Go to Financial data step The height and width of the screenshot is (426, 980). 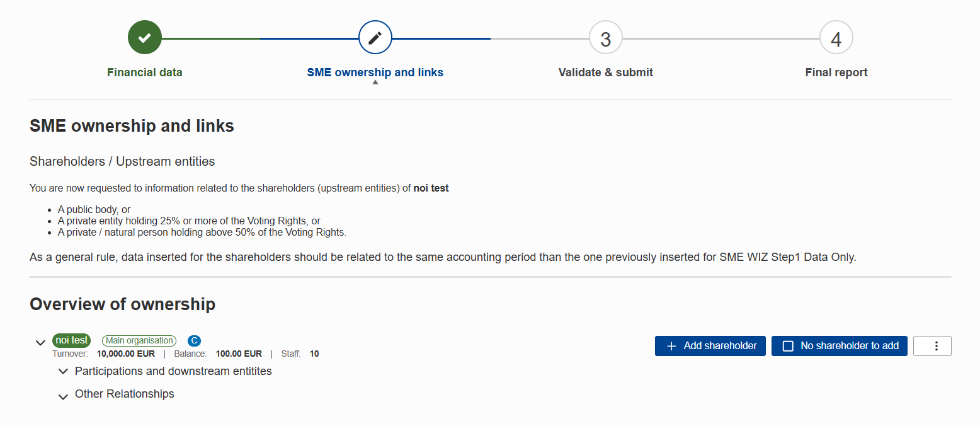tap(145, 72)
